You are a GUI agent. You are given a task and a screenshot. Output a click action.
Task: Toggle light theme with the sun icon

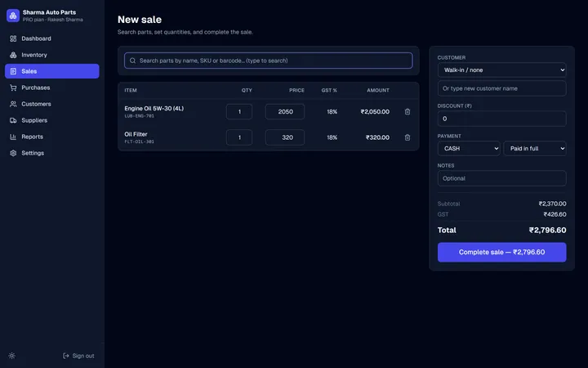click(12, 356)
